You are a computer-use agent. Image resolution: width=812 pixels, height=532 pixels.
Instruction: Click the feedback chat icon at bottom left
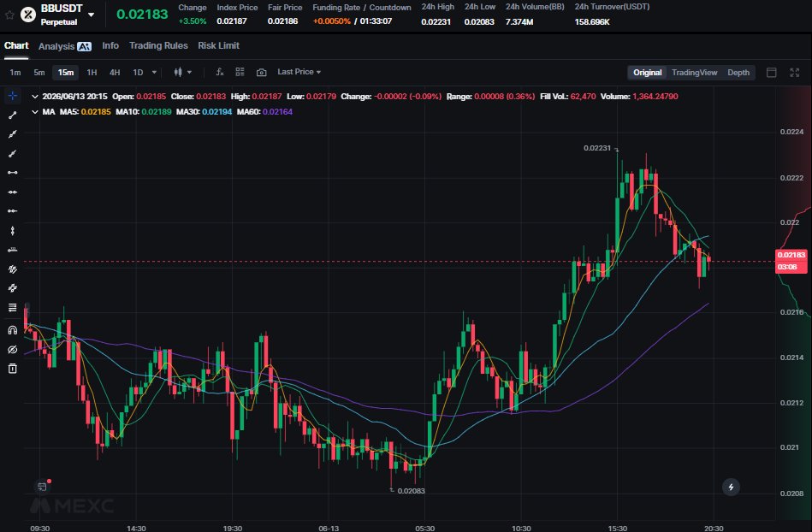tap(43, 486)
